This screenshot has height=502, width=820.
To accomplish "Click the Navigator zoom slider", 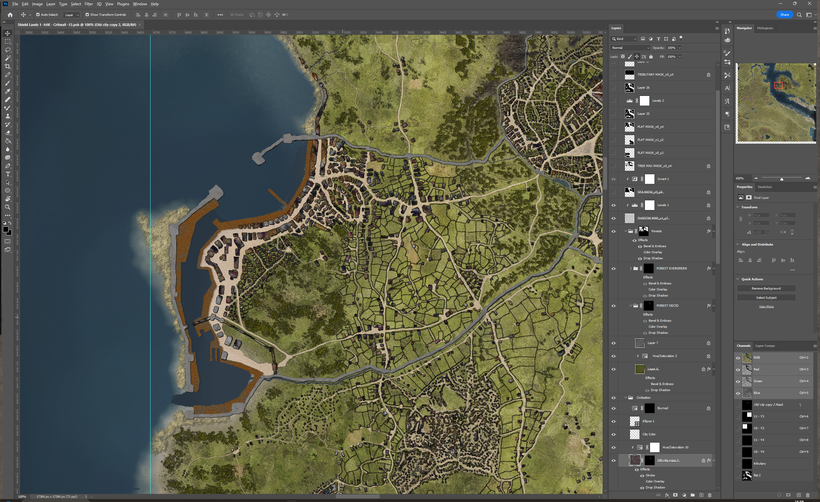I will (x=782, y=178).
